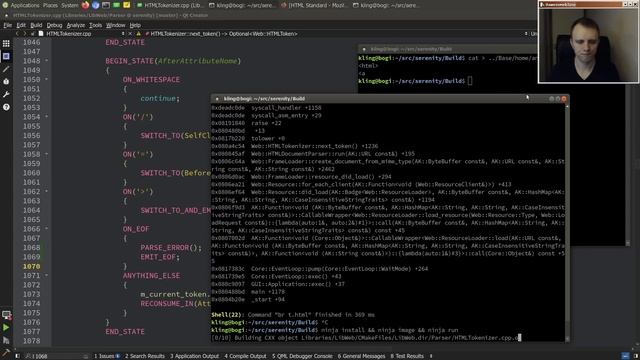The image size is (640, 360).
Task: Open the Search Results pane
Action: click(144, 356)
